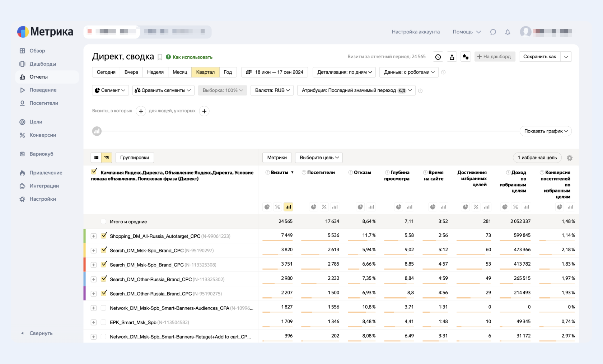Image resolution: width=603 pixels, height=364 pixels.
Task: Click the user avatar icon
Action: (x=525, y=32)
